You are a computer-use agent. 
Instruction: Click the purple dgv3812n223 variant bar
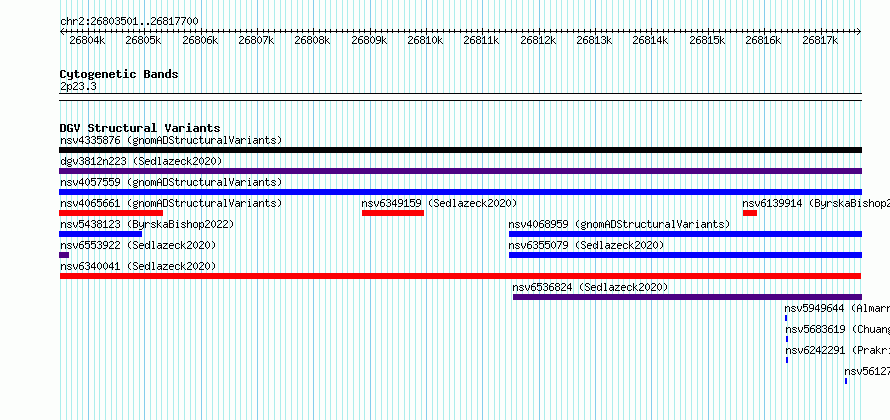(x=460, y=171)
